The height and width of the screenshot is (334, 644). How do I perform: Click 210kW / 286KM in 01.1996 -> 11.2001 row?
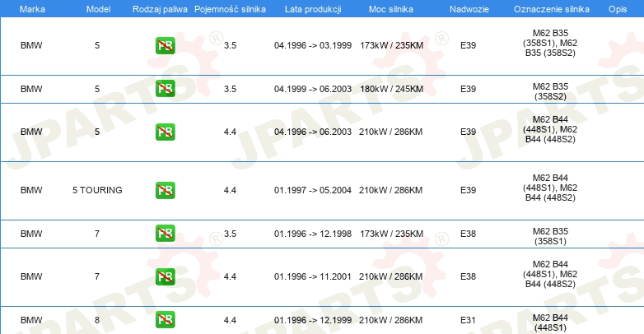(x=390, y=276)
